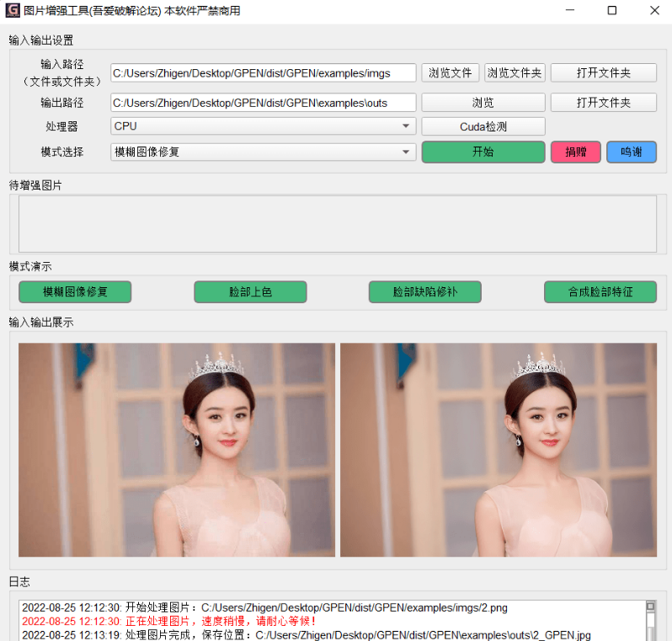Click the log scrollbar up arrow
Screen dimensions: 672x641
[651, 606]
